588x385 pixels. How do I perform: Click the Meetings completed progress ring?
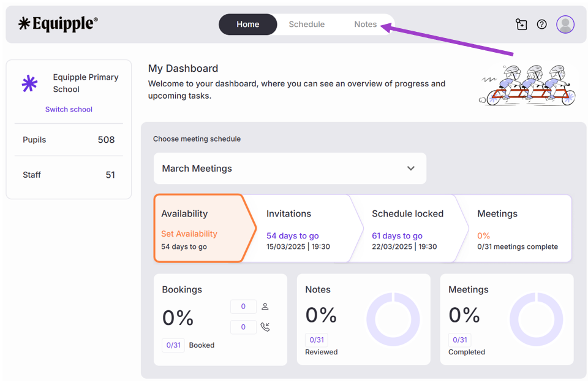(536, 319)
